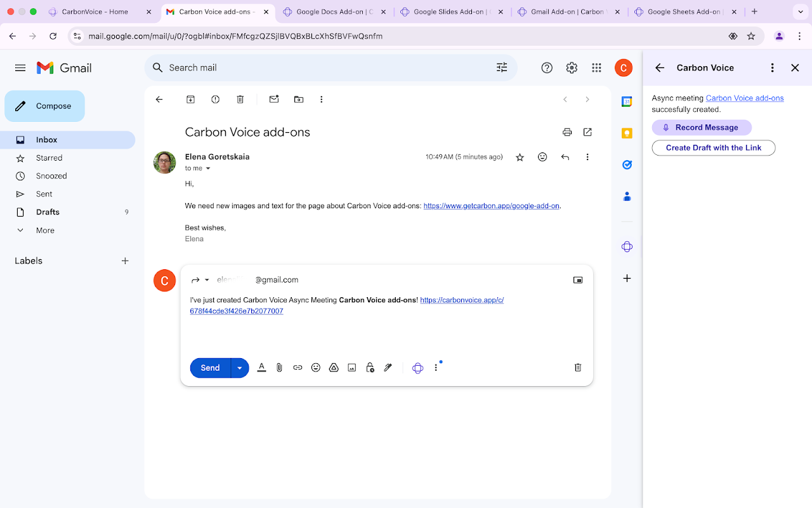Open email toolbar more options
The image size is (812, 508).
(x=322, y=99)
